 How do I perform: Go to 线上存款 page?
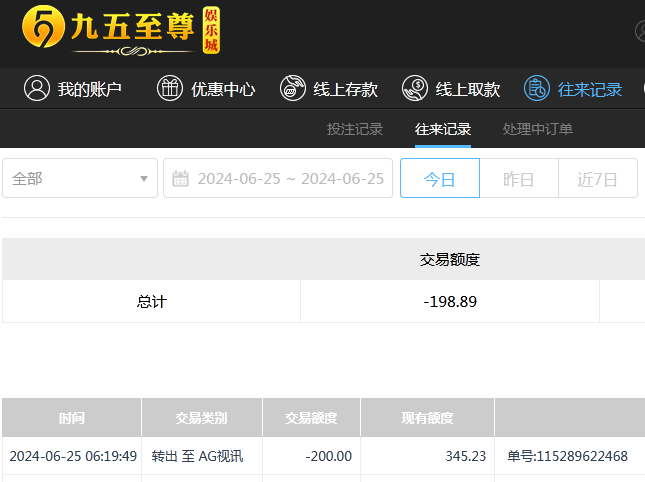click(329, 88)
